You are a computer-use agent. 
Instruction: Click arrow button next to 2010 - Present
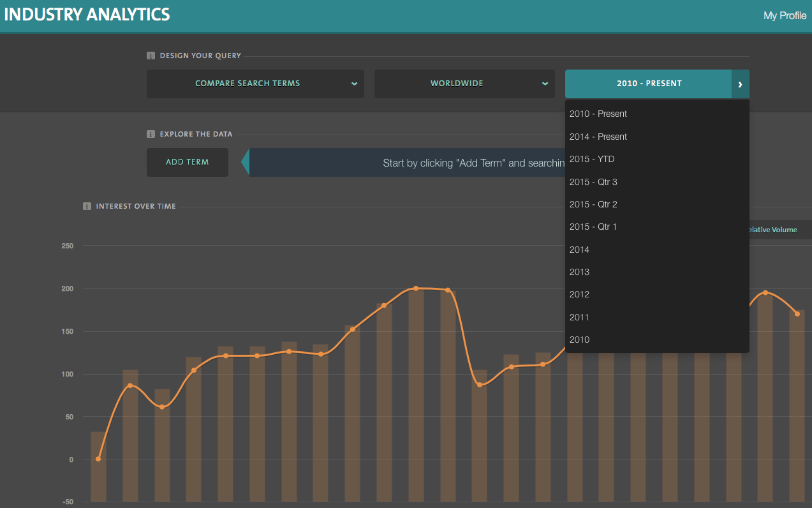click(x=741, y=84)
